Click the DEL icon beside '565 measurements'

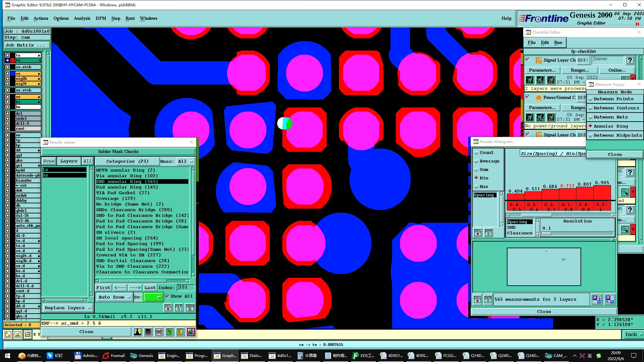[x=477, y=299]
